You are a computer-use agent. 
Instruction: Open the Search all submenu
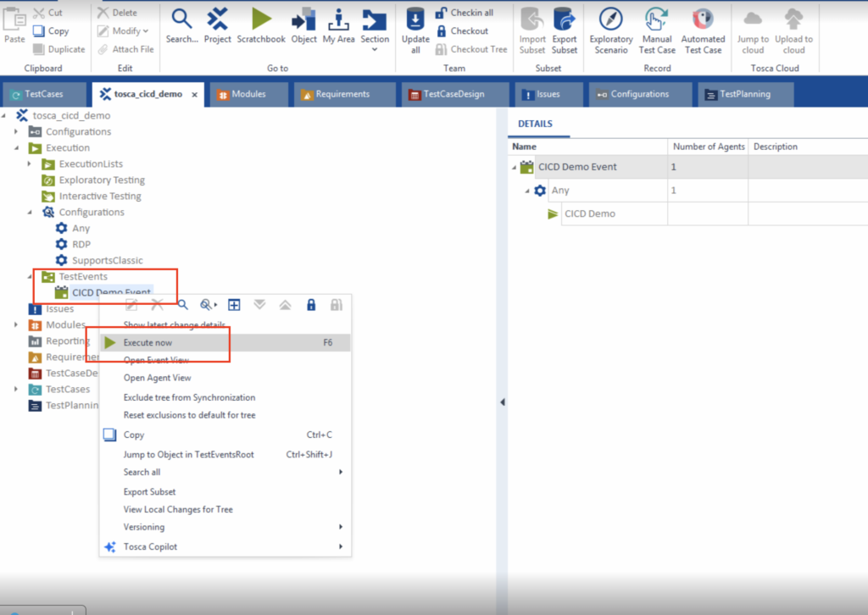click(225, 472)
